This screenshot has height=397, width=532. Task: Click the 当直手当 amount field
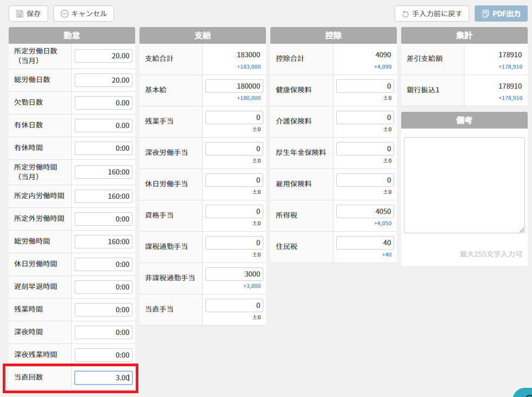[x=234, y=305]
